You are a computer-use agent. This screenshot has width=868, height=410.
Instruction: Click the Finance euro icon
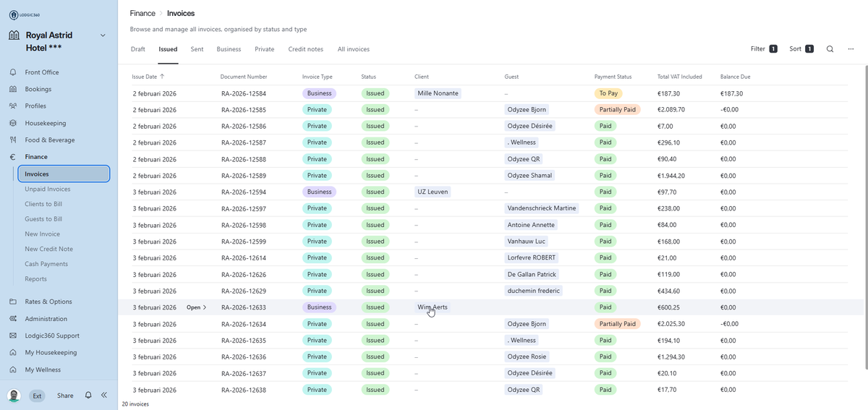click(13, 157)
